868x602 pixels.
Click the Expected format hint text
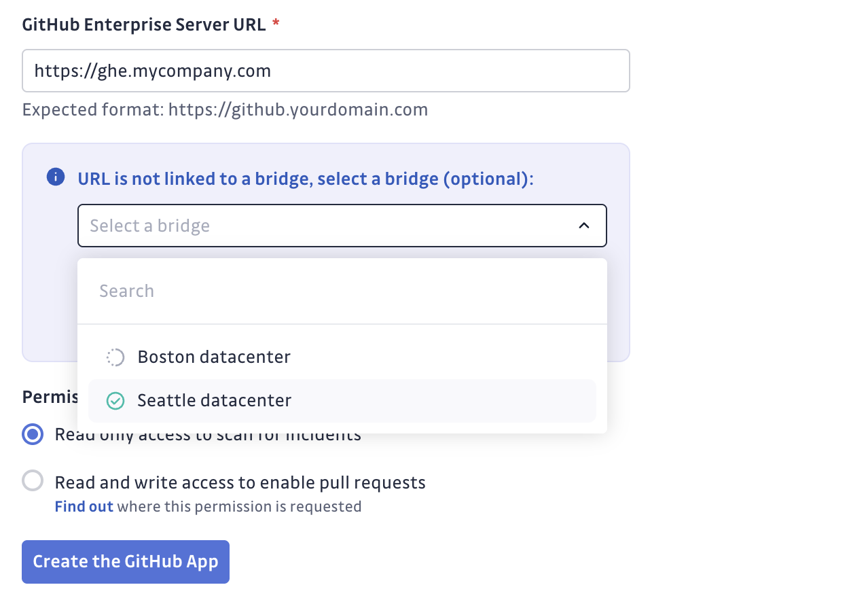click(225, 109)
